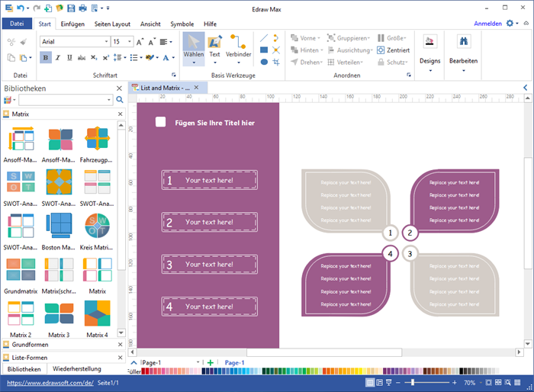Choose the Verbinder connector tool
Image resolution: width=534 pixels, height=392 pixels.
(238, 46)
